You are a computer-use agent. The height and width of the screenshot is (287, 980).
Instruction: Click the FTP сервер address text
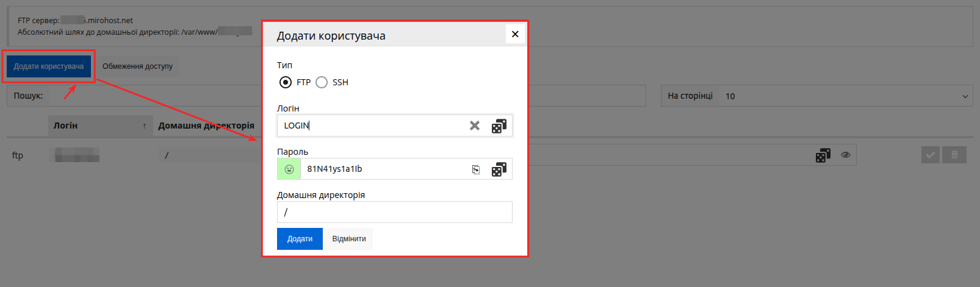(75, 20)
